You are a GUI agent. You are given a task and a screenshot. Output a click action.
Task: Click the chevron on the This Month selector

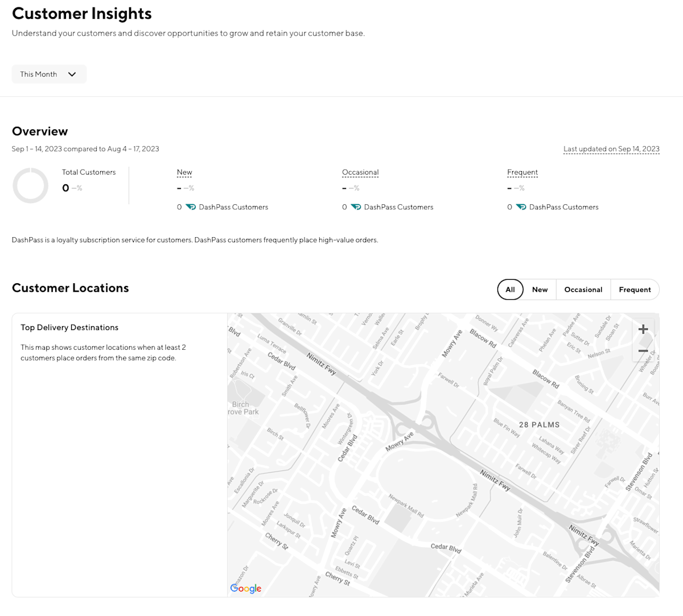72,74
